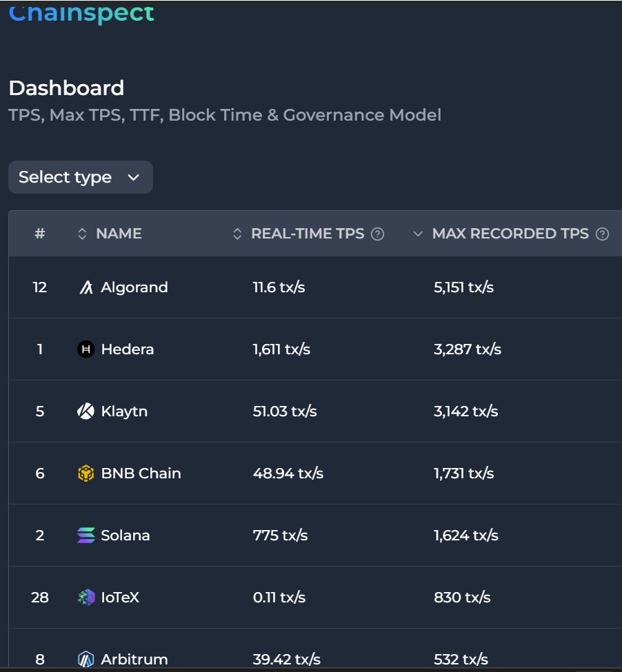Click the Klaytn logo icon
Viewport: 622px width, 672px height.
86,411
